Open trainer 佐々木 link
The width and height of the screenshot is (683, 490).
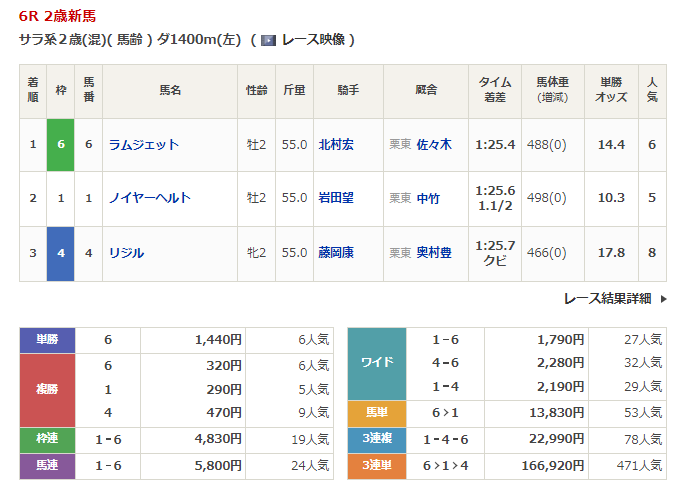(434, 145)
